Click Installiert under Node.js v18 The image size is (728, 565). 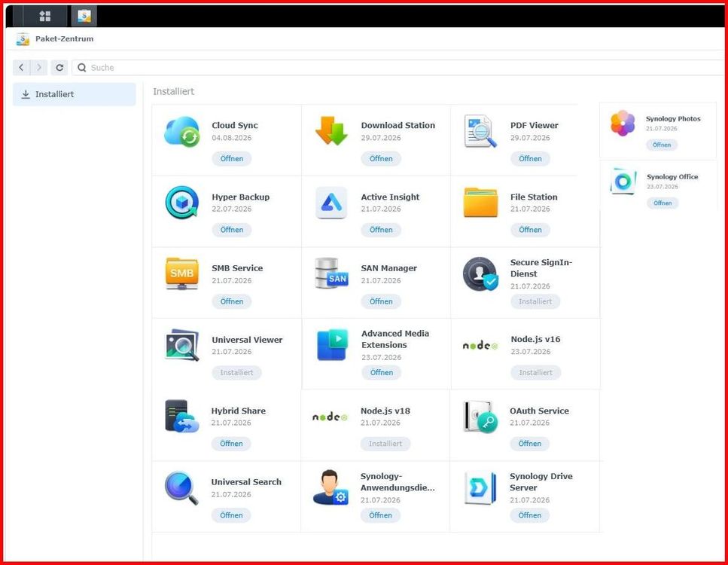pyautogui.click(x=385, y=444)
